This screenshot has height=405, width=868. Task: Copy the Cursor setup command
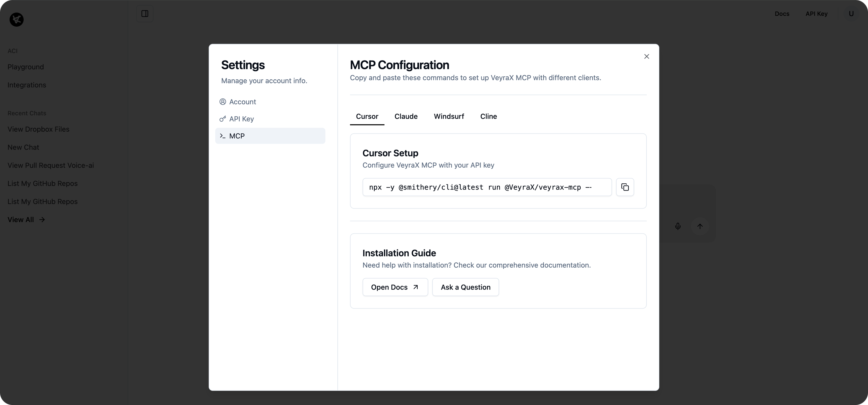tap(625, 187)
